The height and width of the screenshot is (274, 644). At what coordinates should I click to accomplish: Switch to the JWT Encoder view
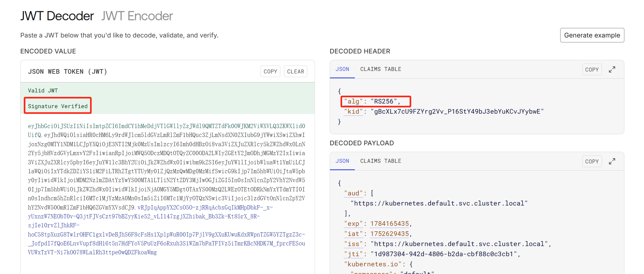click(x=137, y=16)
